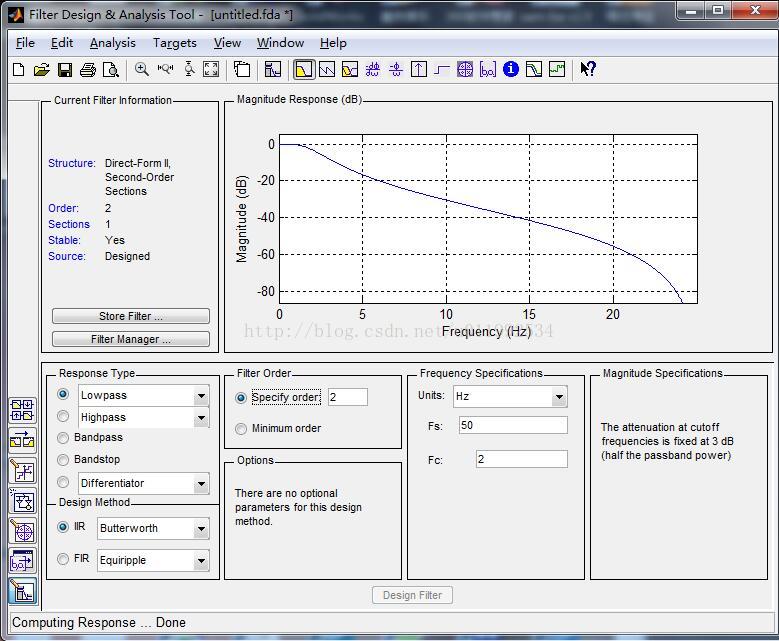Toggle the legend toolbar icon

click(x=242, y=70)
